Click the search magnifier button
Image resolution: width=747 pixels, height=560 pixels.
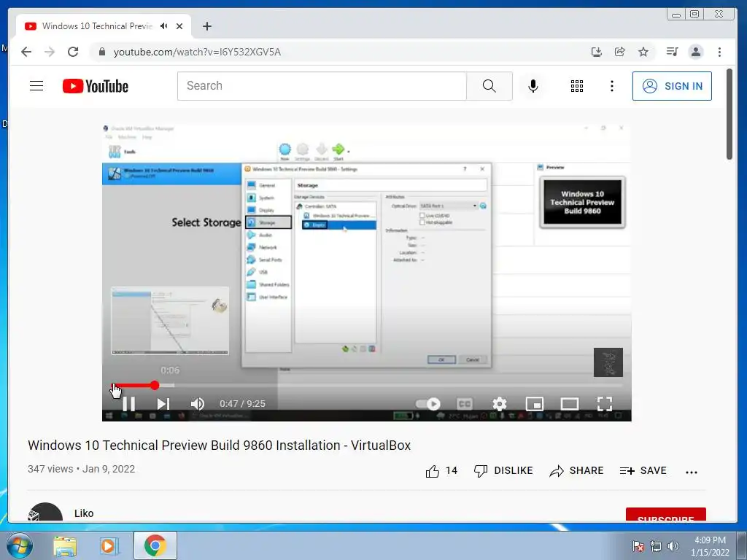coord(489,86)
